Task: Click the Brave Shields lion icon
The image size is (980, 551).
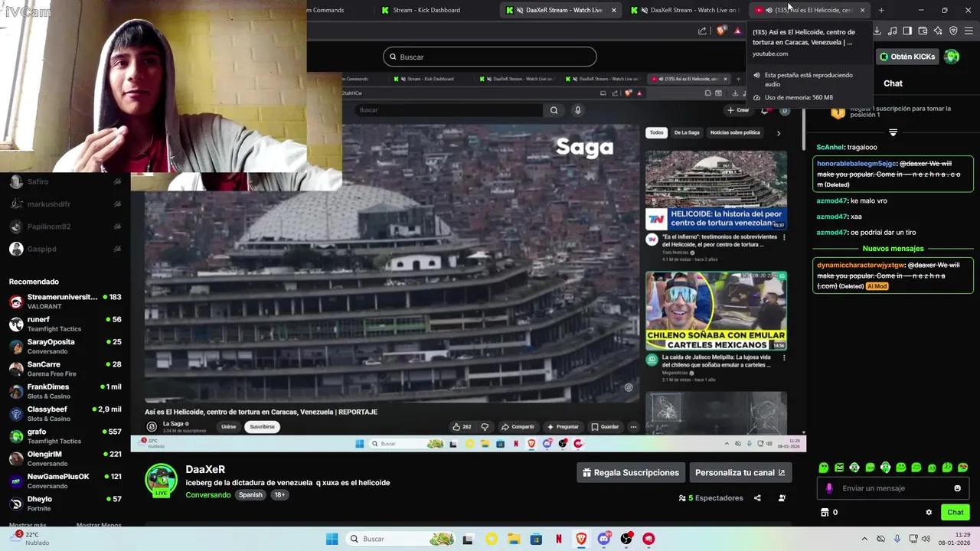Action: (721, 31)
